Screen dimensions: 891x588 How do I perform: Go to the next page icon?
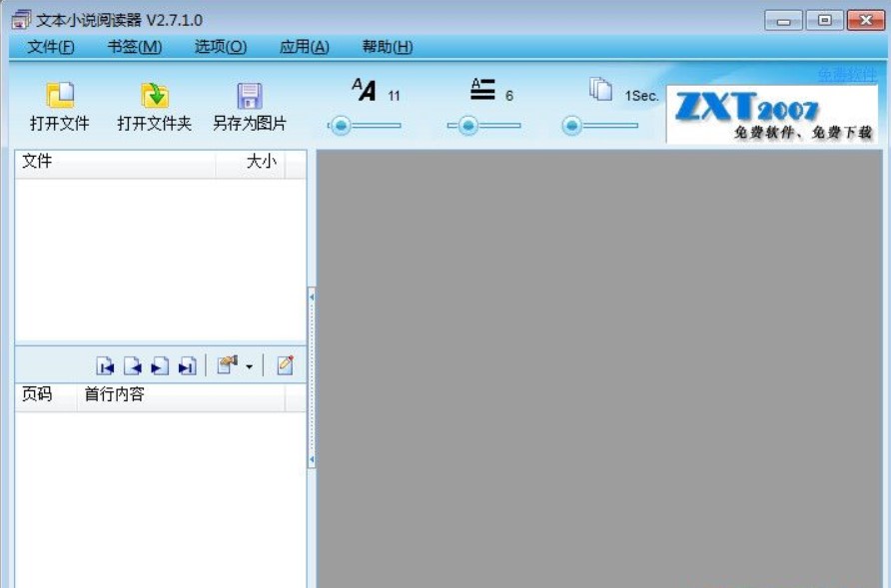[x=160, y=365]
